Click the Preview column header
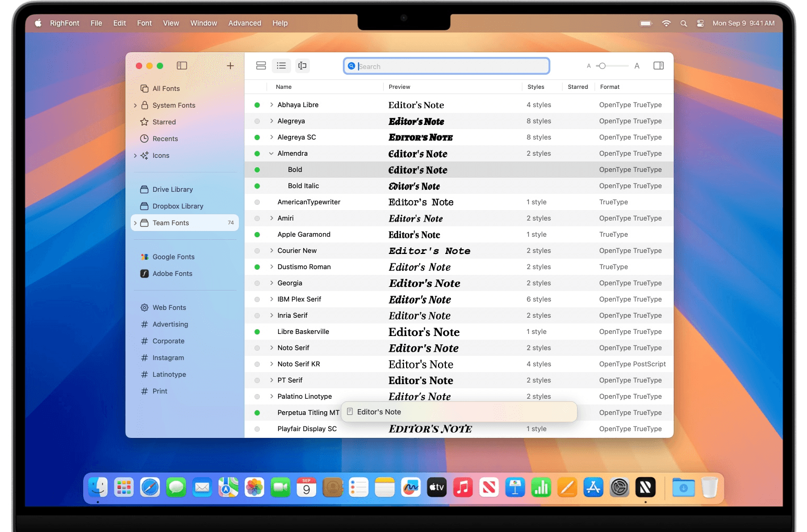807x532 pixels. click(399, 87)
